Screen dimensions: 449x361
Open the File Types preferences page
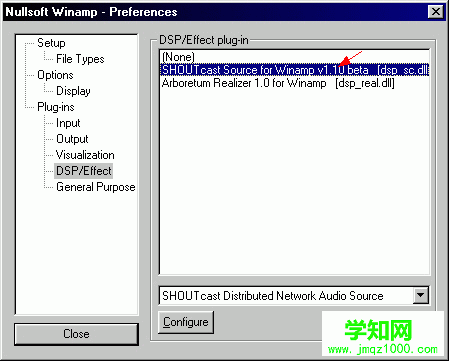pos(80,59)
